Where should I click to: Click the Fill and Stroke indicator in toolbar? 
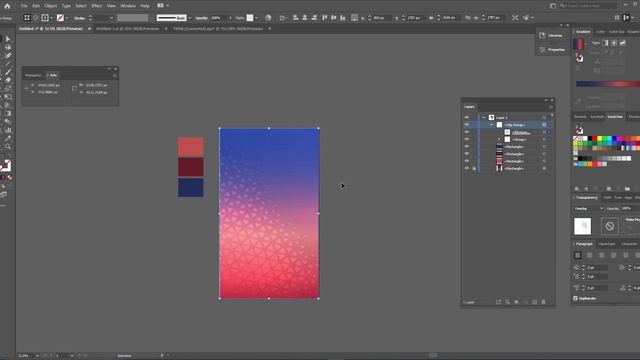(x=6, y=165)
